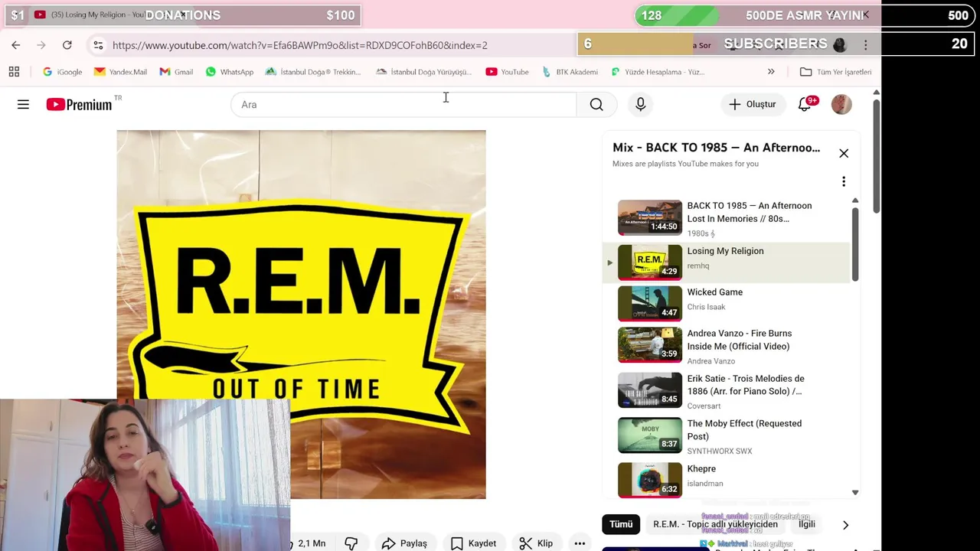Dislike the video with thumbs-down icon
Image resolution: width=980 pixels, height=551 pixels.
tap(351, 543)
